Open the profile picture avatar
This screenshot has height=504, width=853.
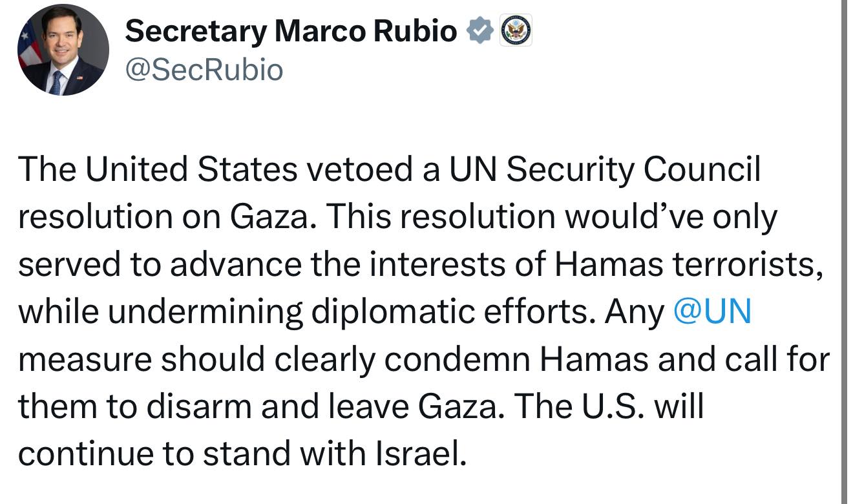click(63, 49)
